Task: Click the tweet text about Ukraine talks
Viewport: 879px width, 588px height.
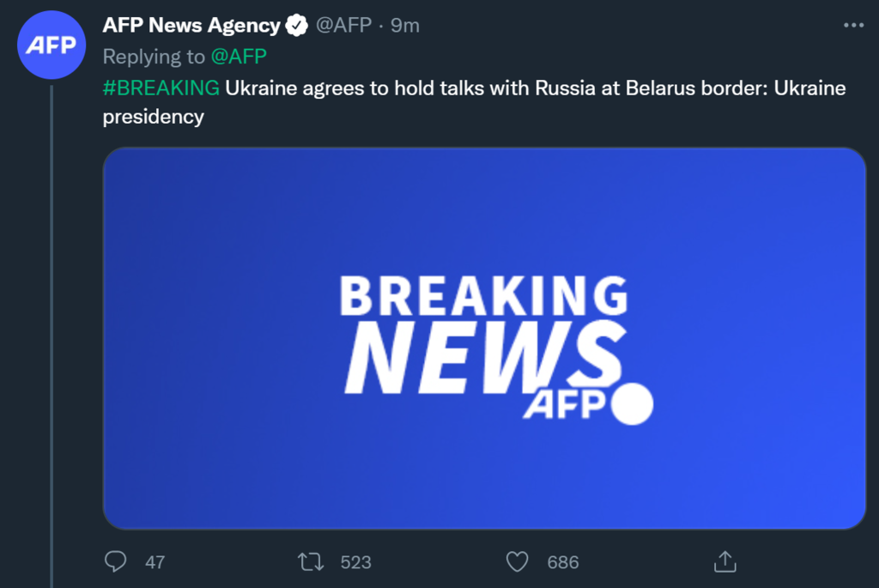Action: click(x=474, y=102)
